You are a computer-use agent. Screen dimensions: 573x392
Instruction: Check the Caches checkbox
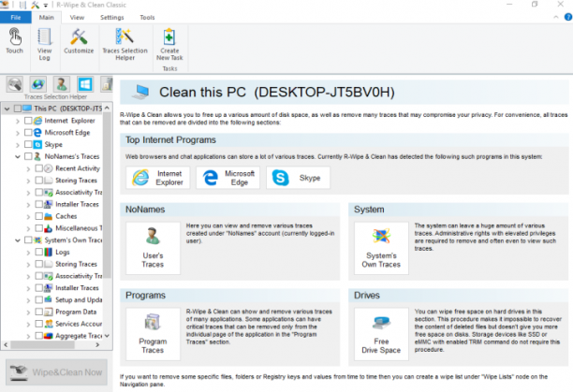pos(38,216)
